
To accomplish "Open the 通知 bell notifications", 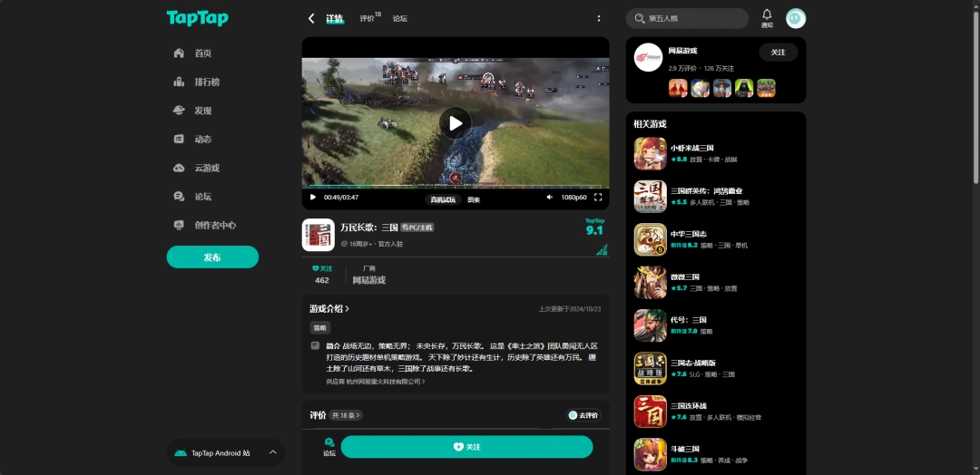I will 767,17.
